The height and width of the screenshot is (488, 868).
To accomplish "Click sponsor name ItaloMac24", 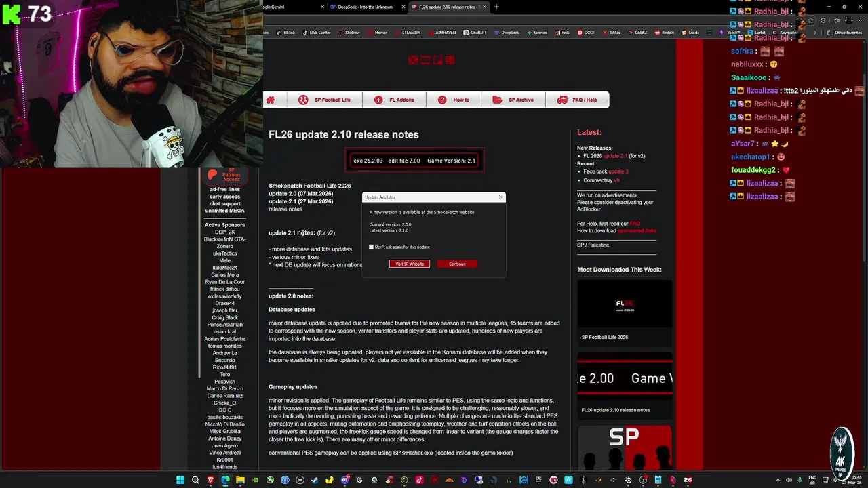I will coord(225,268).
